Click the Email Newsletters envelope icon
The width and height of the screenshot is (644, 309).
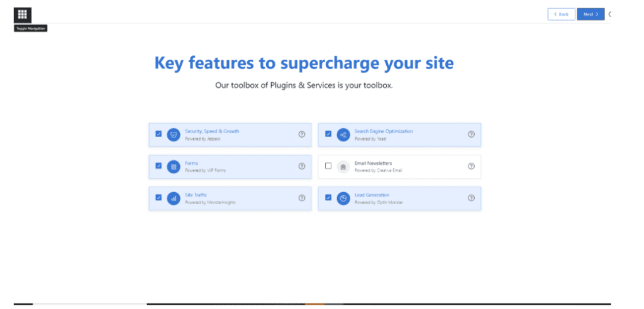tap(343, 166)
